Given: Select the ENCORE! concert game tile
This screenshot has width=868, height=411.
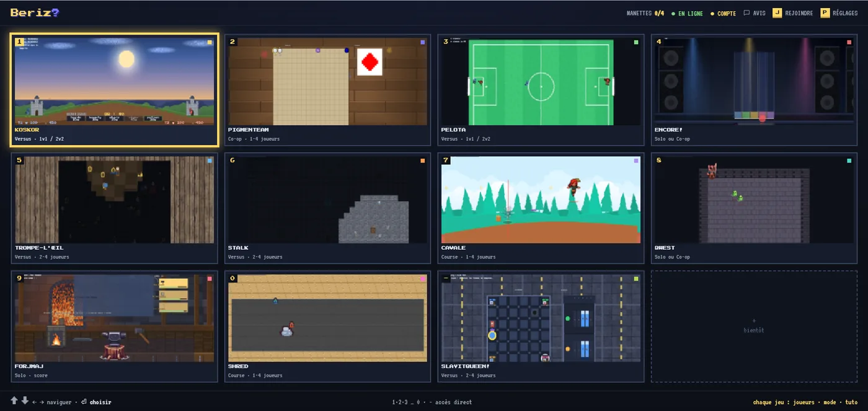Looking at the screenshot, I should point(754,91).
